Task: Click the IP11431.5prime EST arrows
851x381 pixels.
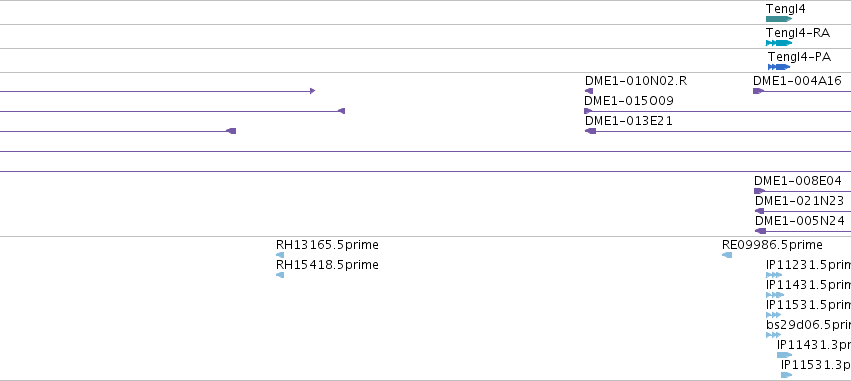Action: [x=775, y=295]
